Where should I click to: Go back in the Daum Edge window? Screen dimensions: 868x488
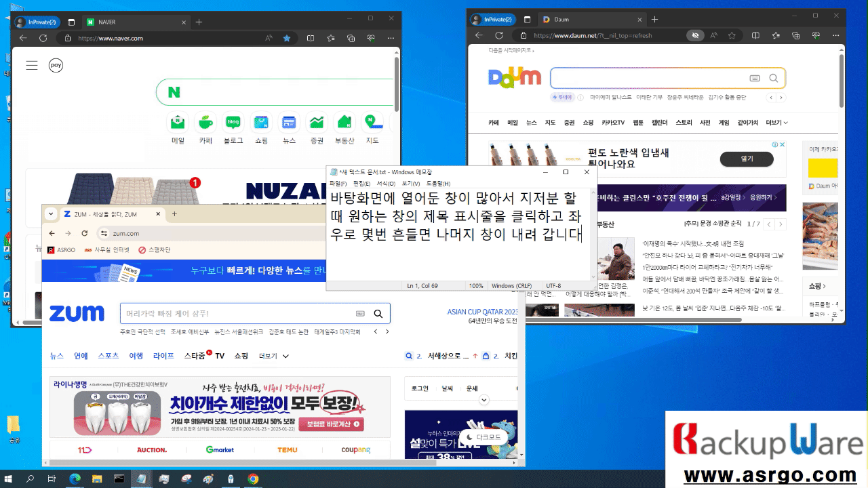(x=479, y=35)
